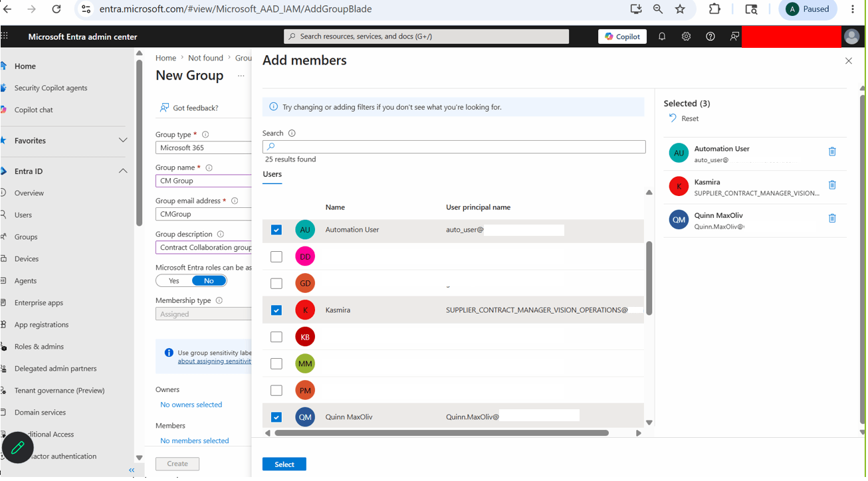Screen dimensions: 868x481
Task: Set Entra roles toggle to No
Action: [x=209, y=281]
